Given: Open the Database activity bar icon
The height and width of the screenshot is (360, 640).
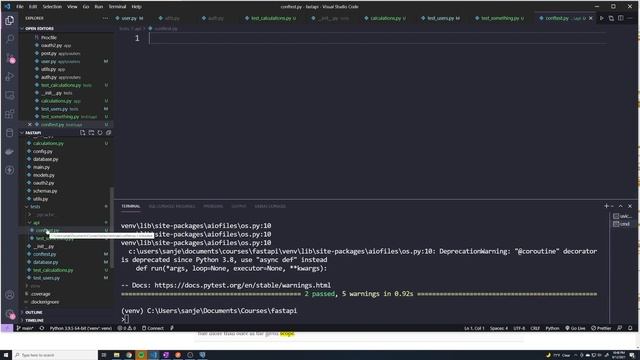Looking at the screenshot, I should [x=9, y=133].
